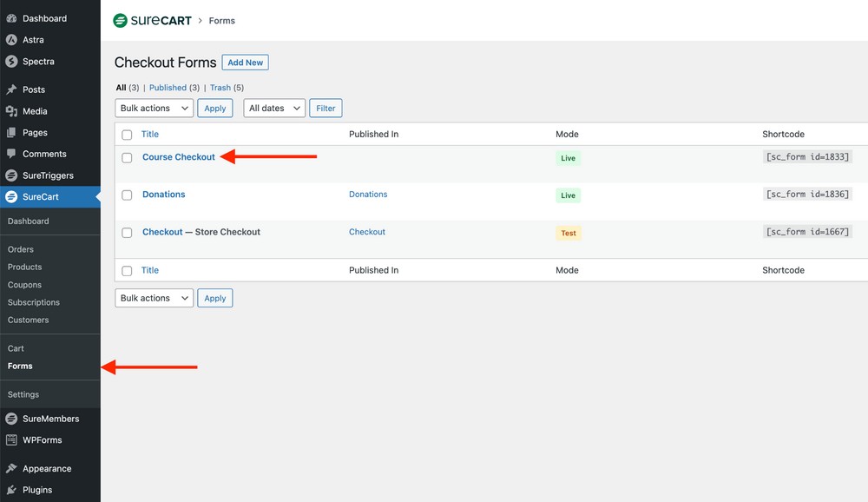This screenshot has width=868, height=502.
Task: Open Posts via the pushpin icon
Action: [x=11, y=89]
